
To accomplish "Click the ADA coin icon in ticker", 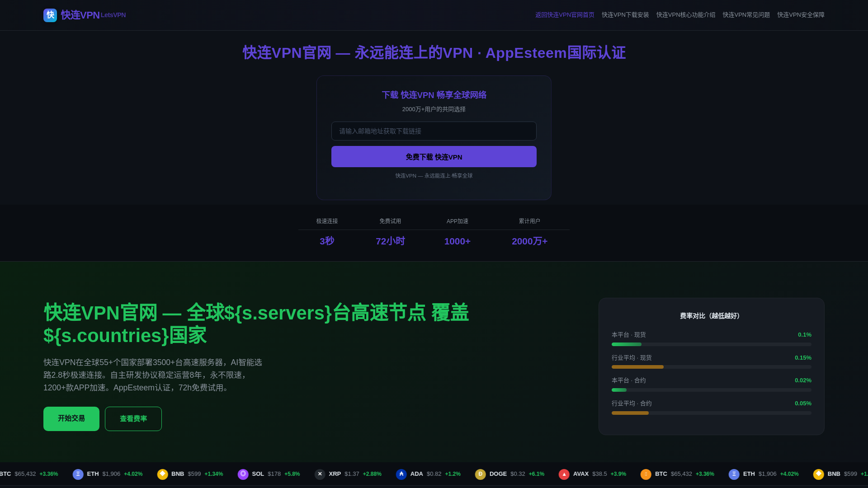I will click(x=401, y=474).
